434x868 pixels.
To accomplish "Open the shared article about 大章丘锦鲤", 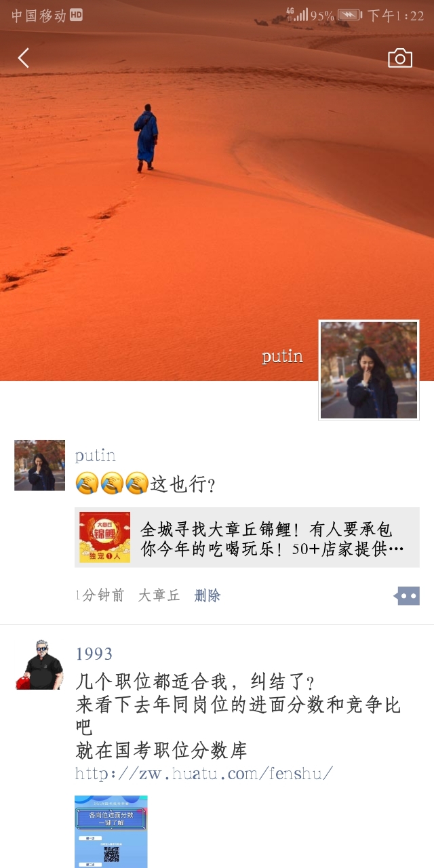I will (x=247, y=537).
